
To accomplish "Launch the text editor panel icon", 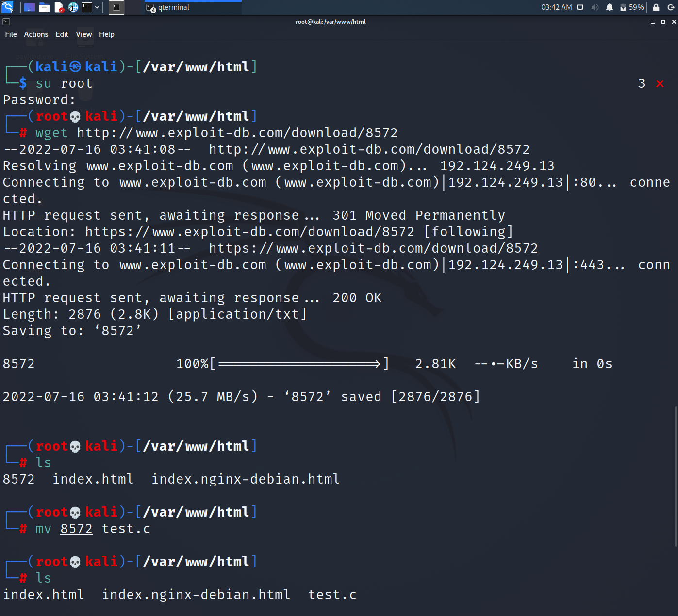I will point(59,7).
